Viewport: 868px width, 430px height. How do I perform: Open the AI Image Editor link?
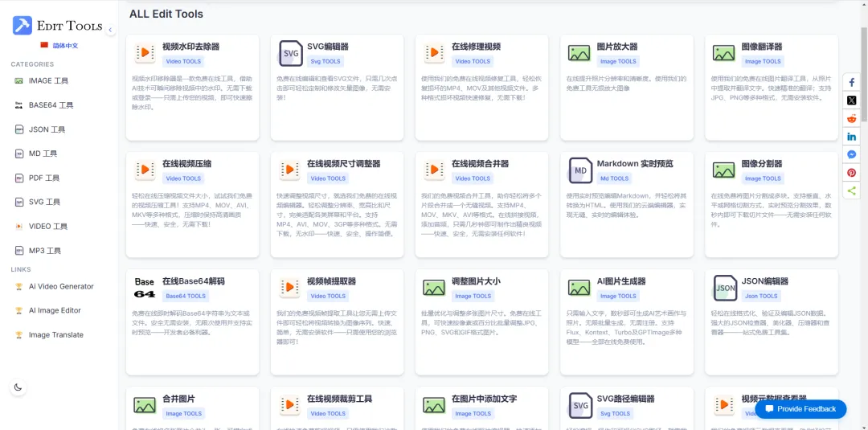[x=55, y=310]
